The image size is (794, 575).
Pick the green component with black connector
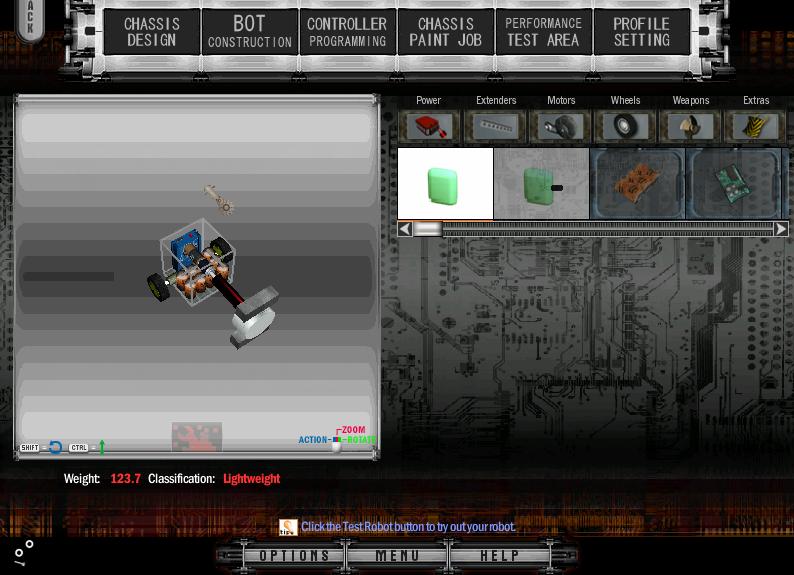(x=541, y=184)
